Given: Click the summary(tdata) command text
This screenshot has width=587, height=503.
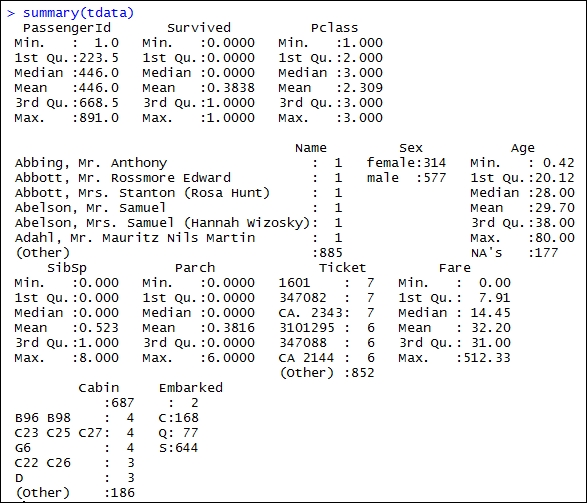Looking at the screenshot, I should (78, 13).
